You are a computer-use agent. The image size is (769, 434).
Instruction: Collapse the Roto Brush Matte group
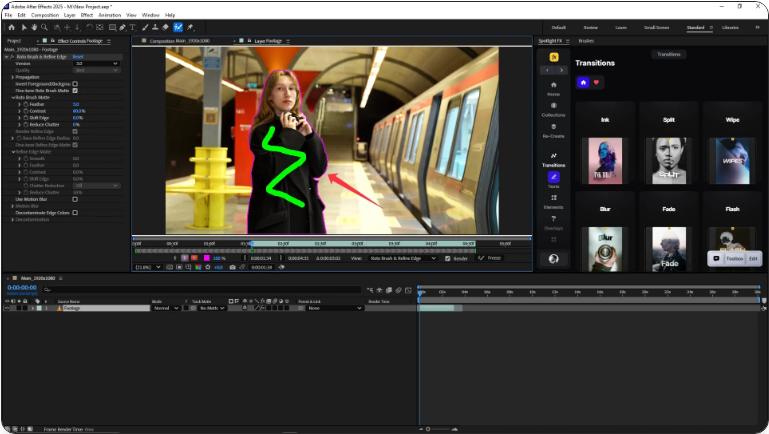(x=12, y=97)
